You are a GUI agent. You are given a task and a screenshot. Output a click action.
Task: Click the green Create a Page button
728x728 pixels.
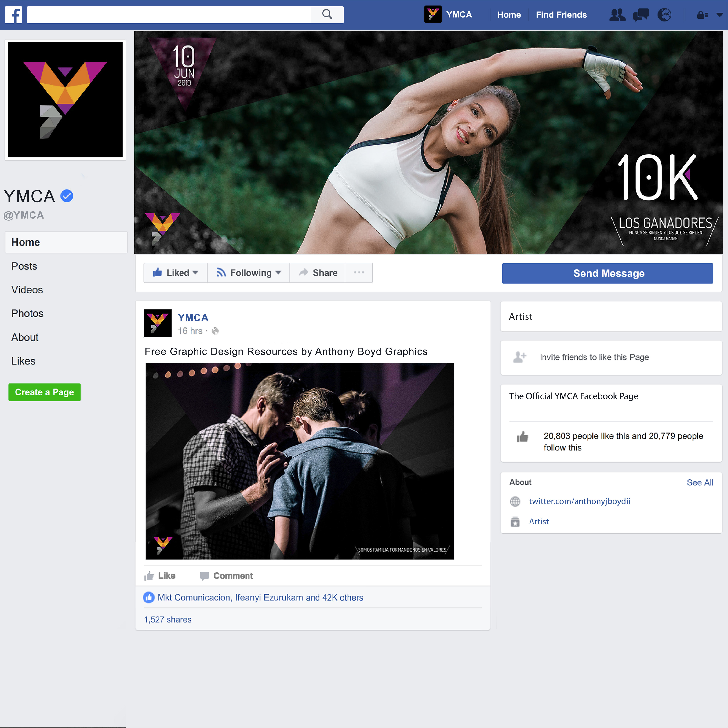(x=45, y=392)
